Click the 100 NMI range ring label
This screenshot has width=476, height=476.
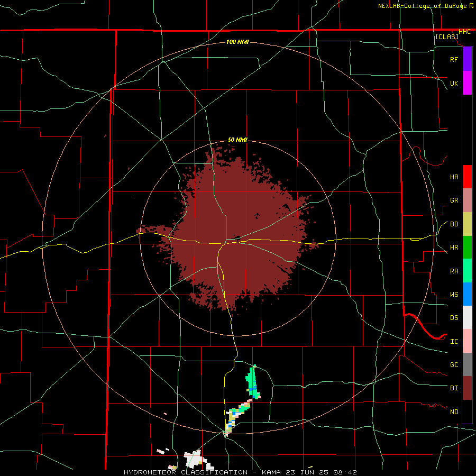tap(237, 42)
